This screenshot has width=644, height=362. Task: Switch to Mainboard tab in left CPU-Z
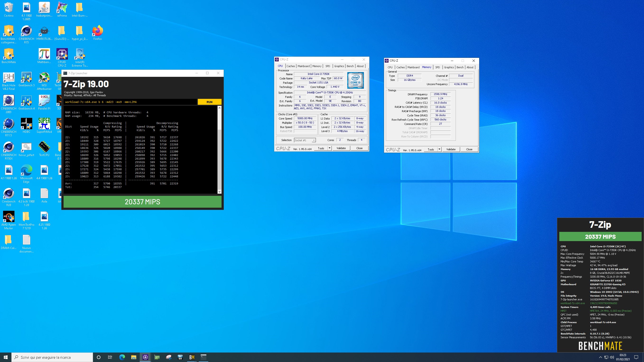pos(304,66)
